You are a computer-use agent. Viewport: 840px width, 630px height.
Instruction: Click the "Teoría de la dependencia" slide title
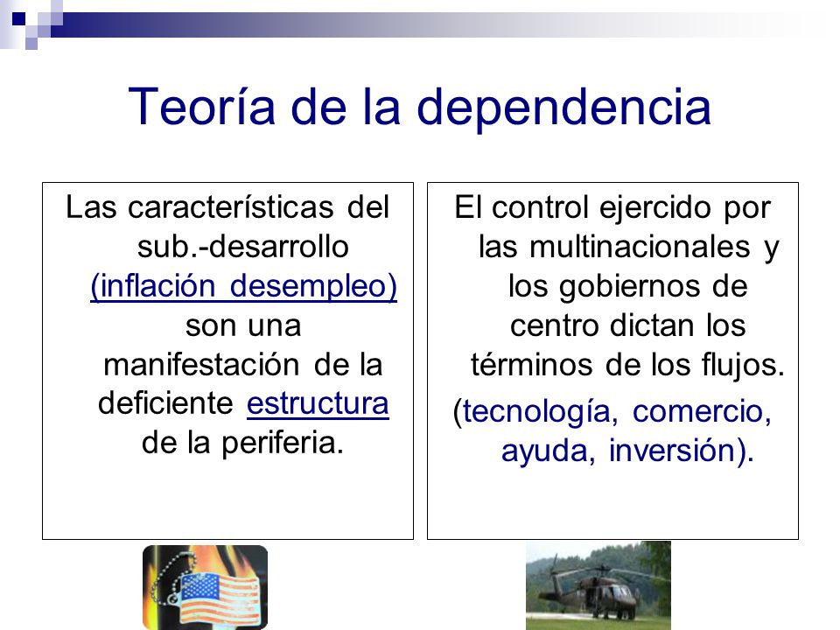419,108
